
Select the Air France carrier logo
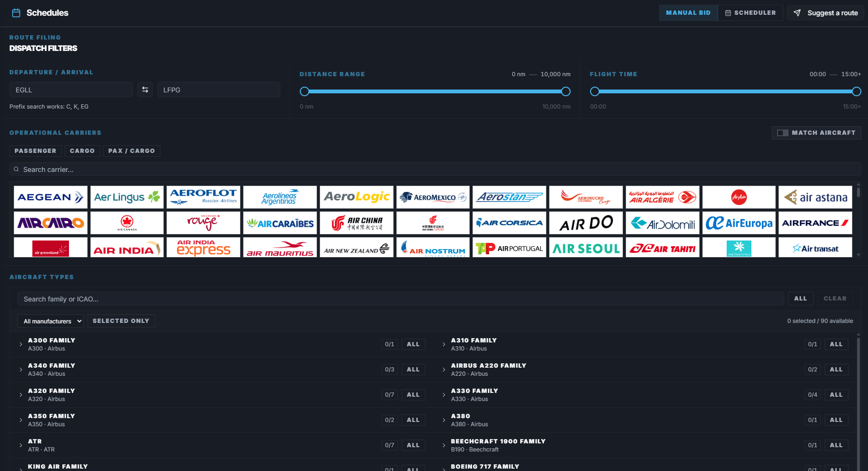[815, 223]
